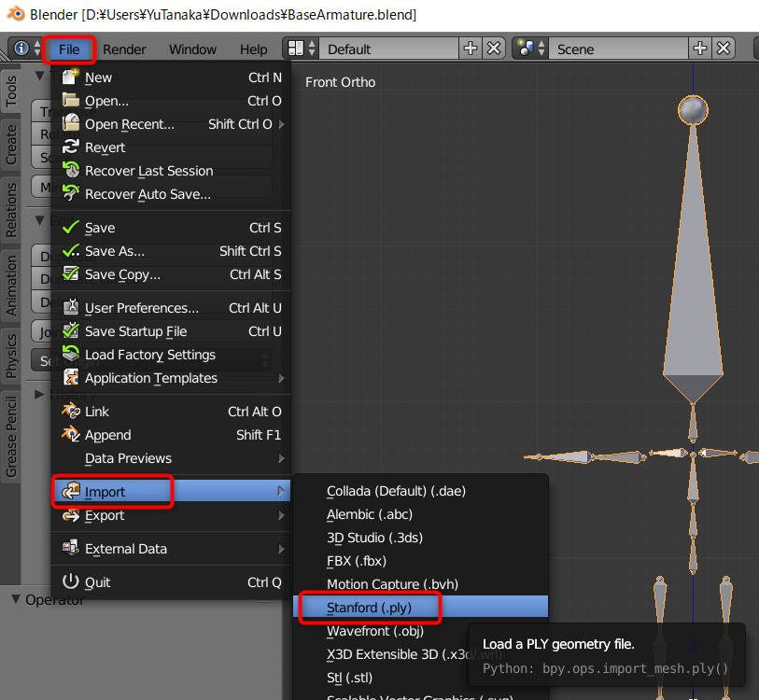This screenshot has height=700, width=759.
Task: Click the Revert arrows icon
Action: 71,147
